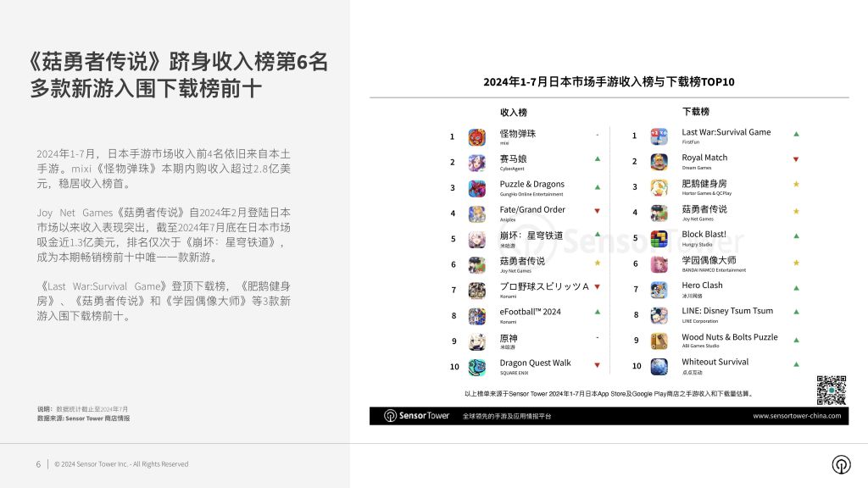Click the Sensor Tower logo in black banner

[417, 415]
